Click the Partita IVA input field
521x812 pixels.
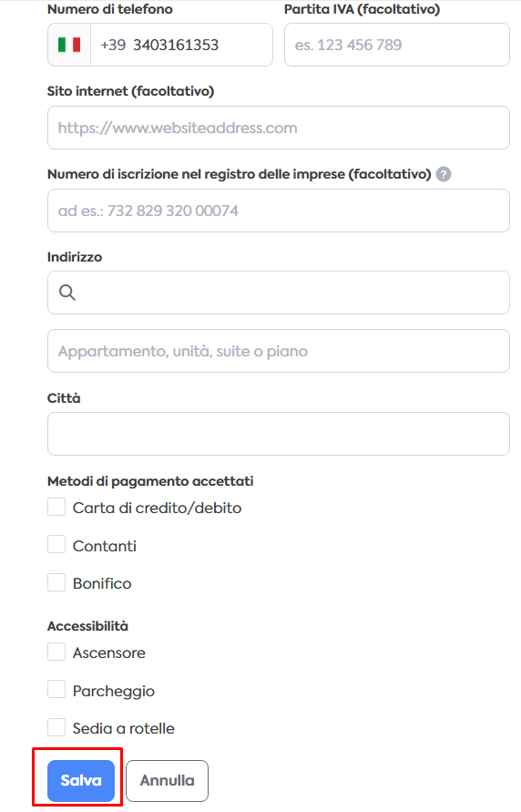coord(397,45)
